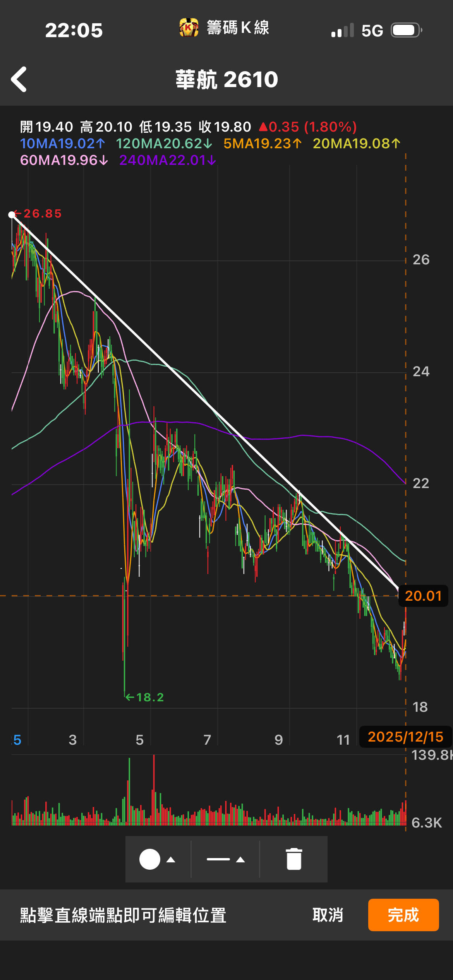Screen dimensions: 453x980
Task: Open the line style selector
Action: (x=218, y=859)
